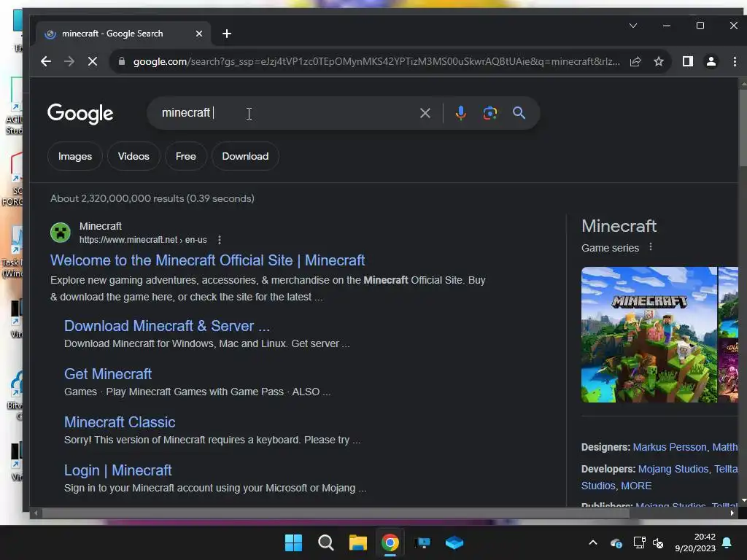Viewport: 747px width, 560px height.
Task: Clear the search box with the X icon
Action: [x=425, y=113]
